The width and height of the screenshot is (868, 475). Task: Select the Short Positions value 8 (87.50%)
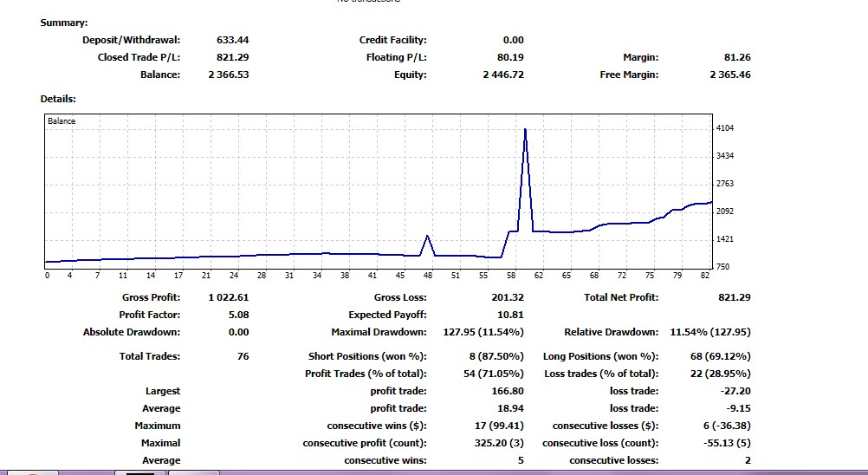click(496, 356)
